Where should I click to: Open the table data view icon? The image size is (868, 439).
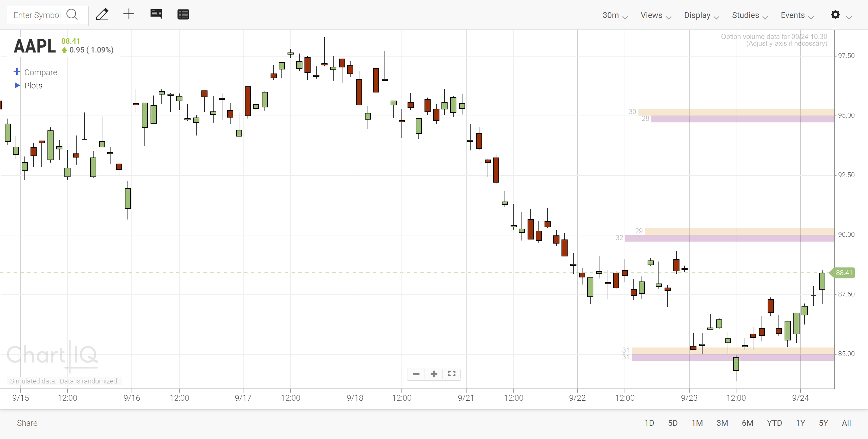(x=183, y=14)
